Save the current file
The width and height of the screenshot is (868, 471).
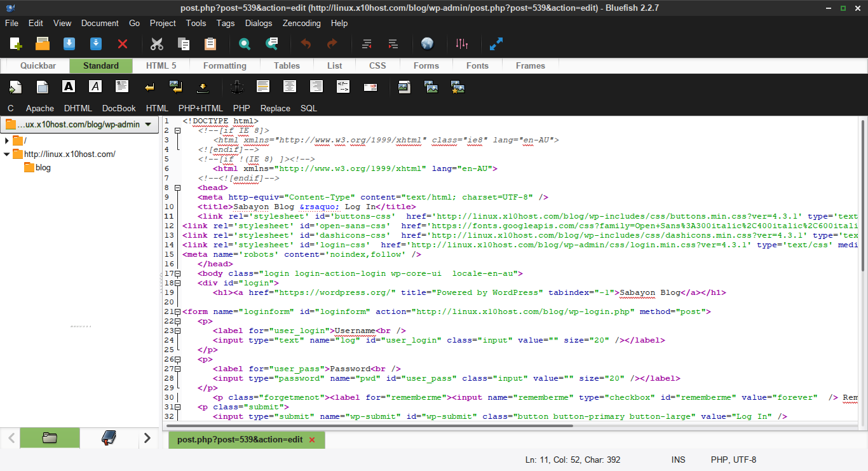tap(69, 44)
